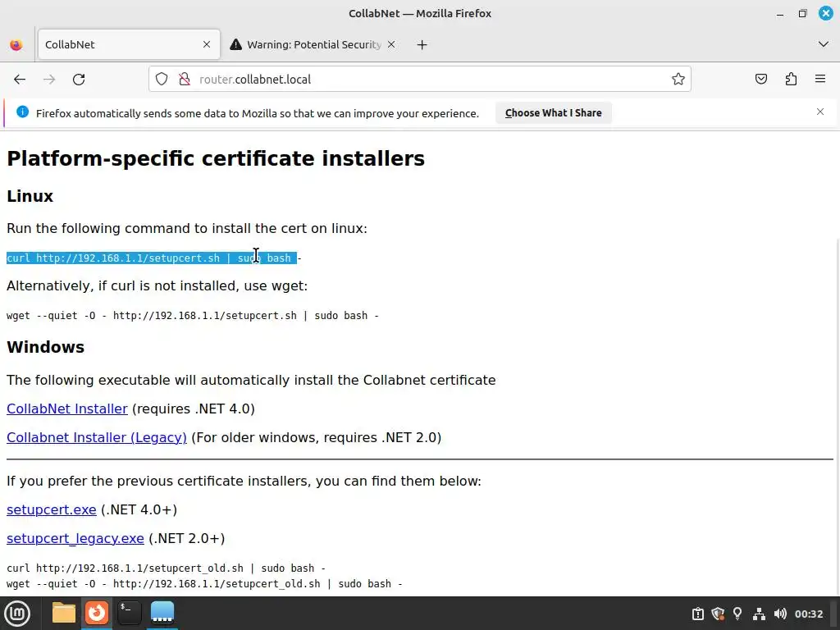Open the Terminal from taskbar
Viewport: 840px width, 630px height.
tap(129, 613)
